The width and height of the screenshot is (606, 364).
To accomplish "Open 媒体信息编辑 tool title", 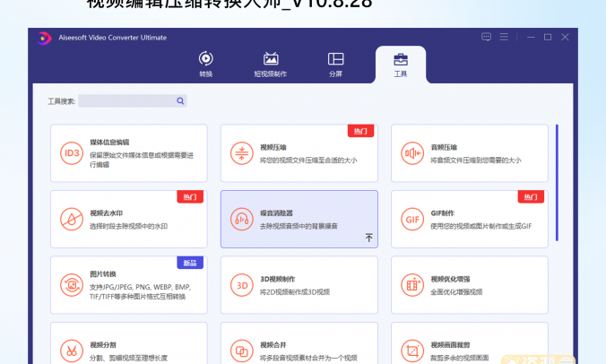I will tap(109, 143).
